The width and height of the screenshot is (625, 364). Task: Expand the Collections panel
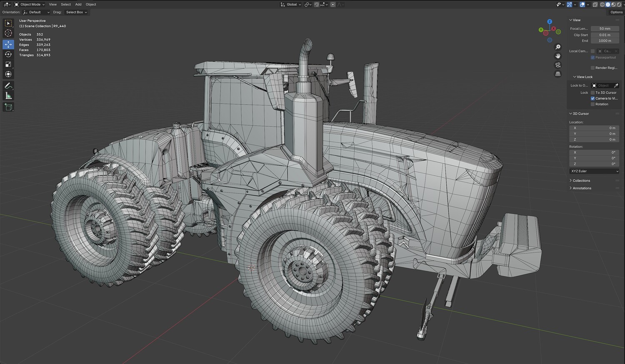tap(580, 181)
